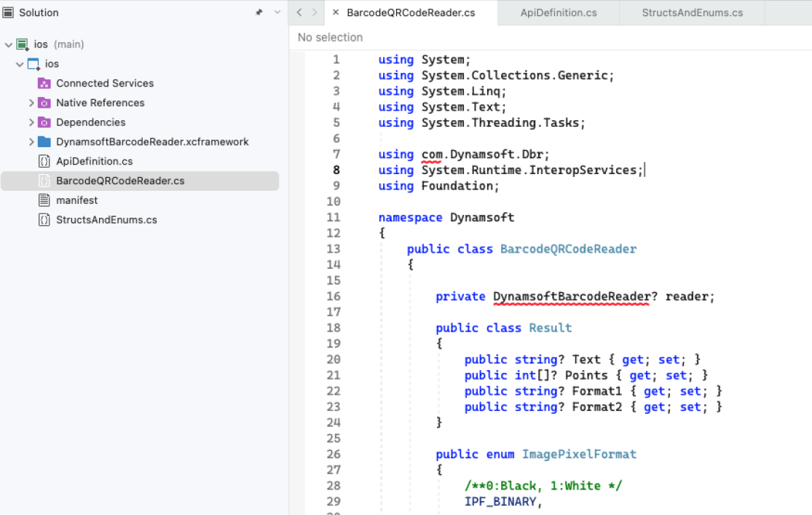Open the Solution panel options chevron
The width and height of the screenshot is (812, 515).
tap(277, 12)
